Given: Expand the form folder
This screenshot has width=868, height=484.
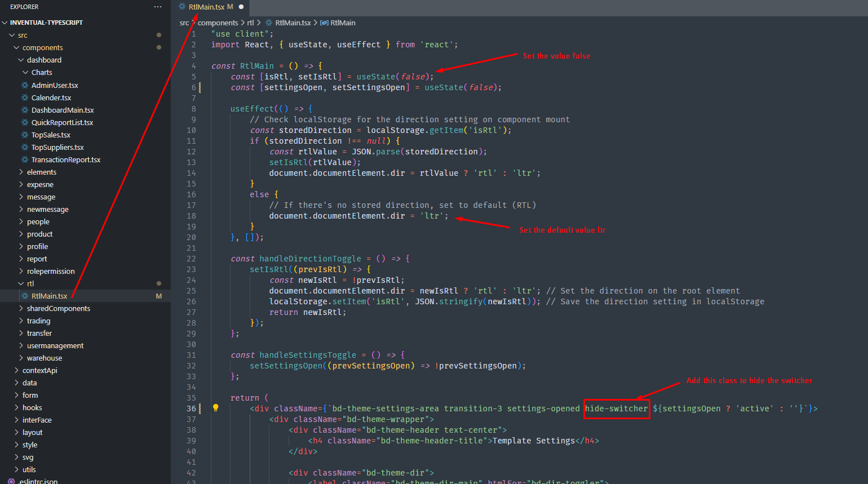Looking at the screenshot, I should 16,395.
